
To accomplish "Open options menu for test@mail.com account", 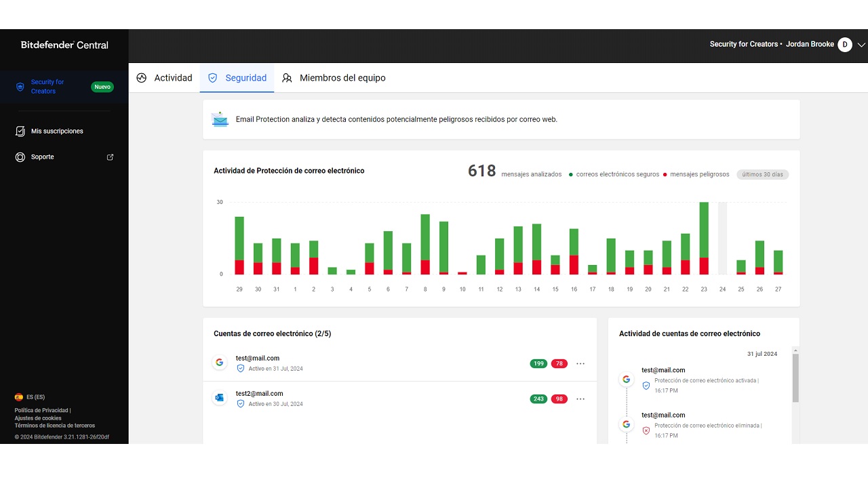I will 580,363.
